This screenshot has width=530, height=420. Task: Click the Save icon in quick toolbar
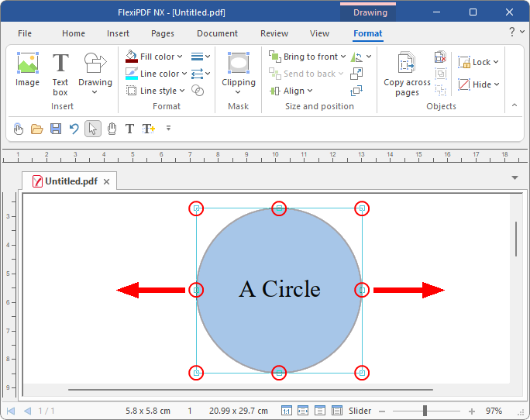[56, 129]
